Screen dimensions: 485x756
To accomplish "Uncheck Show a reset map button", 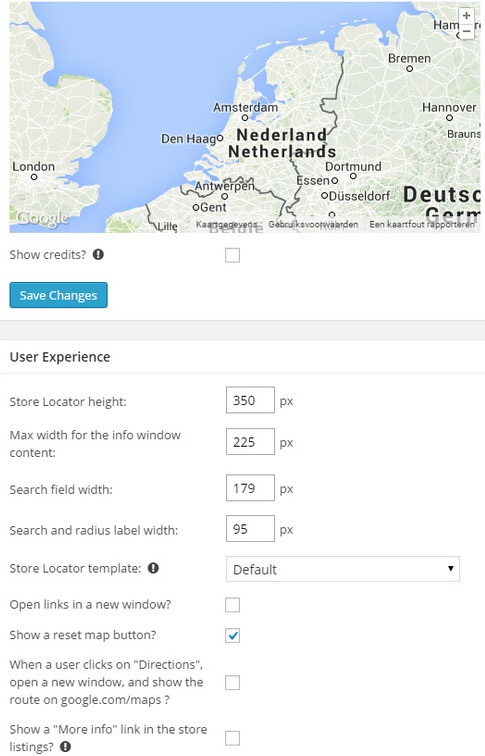I will 232,635.
